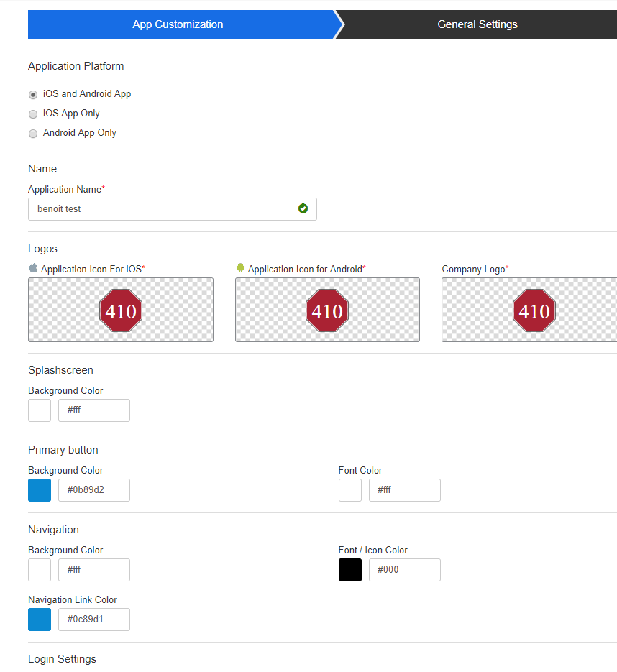The width and height of the screenshot is (617, 672).
Task: Switch to the General Settings step
Action: 477,24
